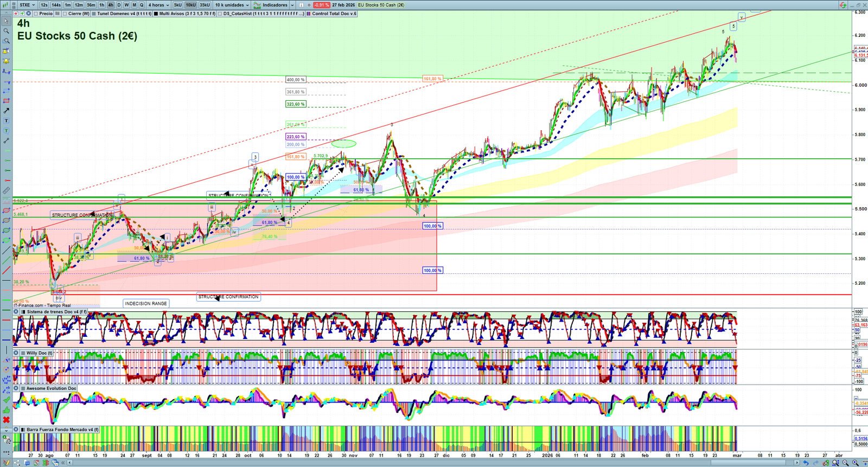The width and height of the screenshot is (868, 467).
Task: Toggle the Cierre (W) checkbox
Action: click(65, 14)
